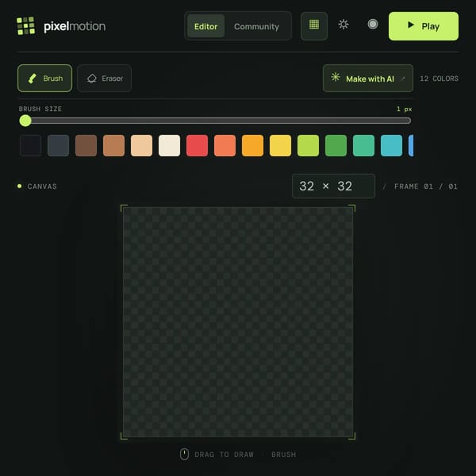Start playback with the Play button
476x476 pixels.
424,26
